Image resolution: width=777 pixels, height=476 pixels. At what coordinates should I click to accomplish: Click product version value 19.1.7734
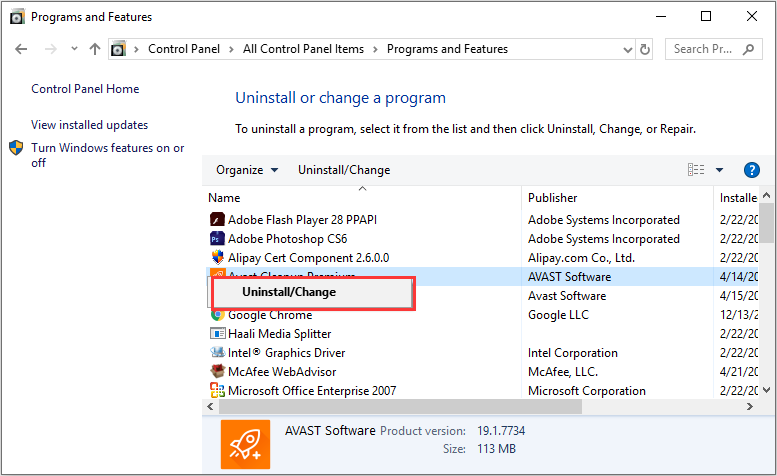[501, 431]
